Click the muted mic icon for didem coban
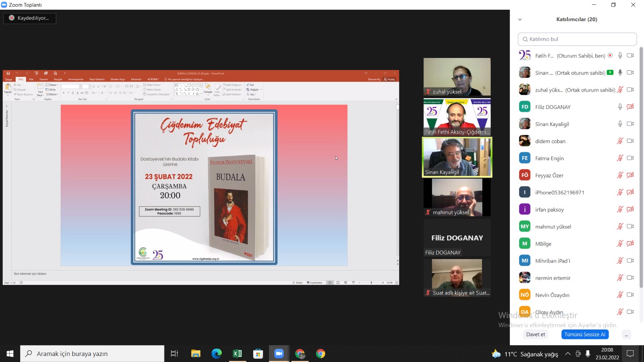 620,141
